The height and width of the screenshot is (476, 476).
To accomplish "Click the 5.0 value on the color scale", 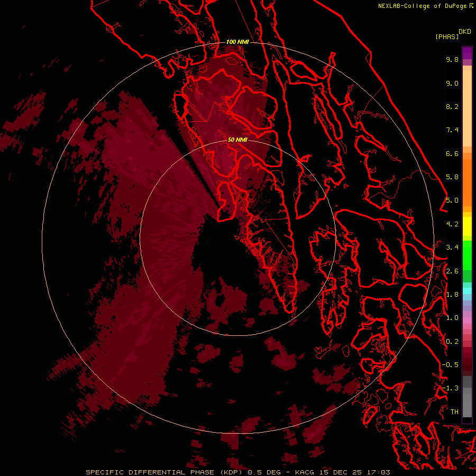I will tap(452, 200).
